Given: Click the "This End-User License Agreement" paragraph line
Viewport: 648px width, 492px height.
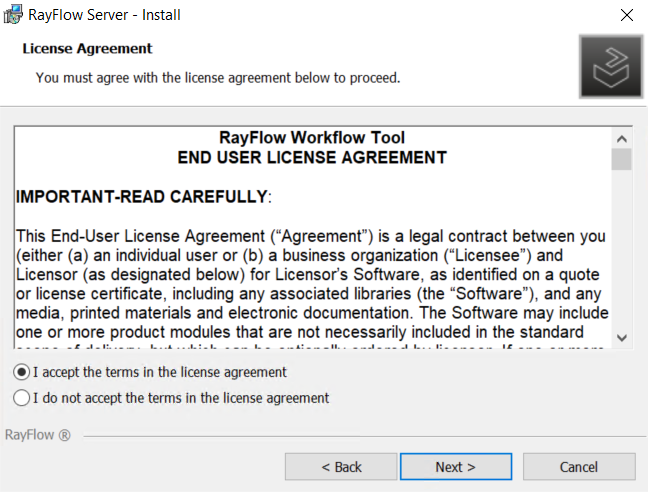Looking at the screenshot, I should (x=311, y=236).
